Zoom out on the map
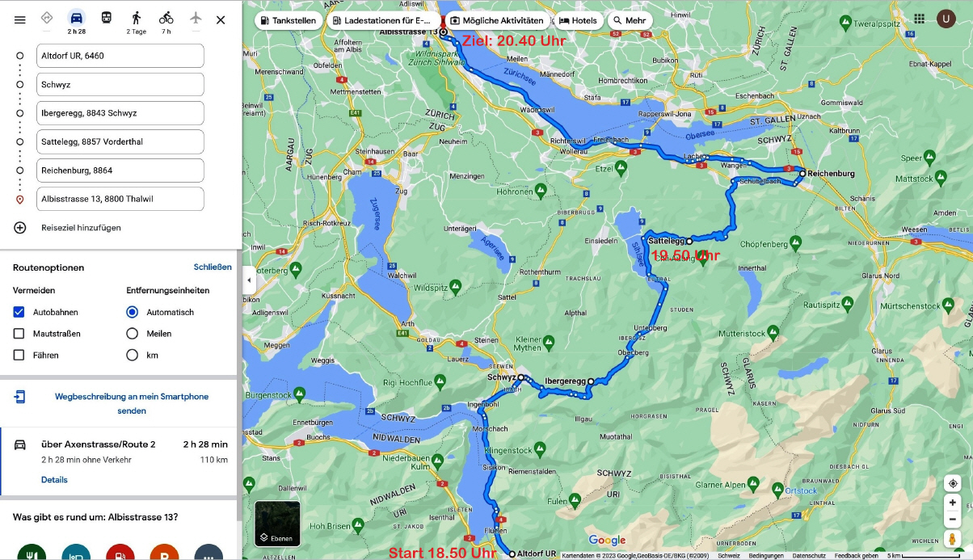Screen dimensions: 973x560 click(x=953, y=520)
